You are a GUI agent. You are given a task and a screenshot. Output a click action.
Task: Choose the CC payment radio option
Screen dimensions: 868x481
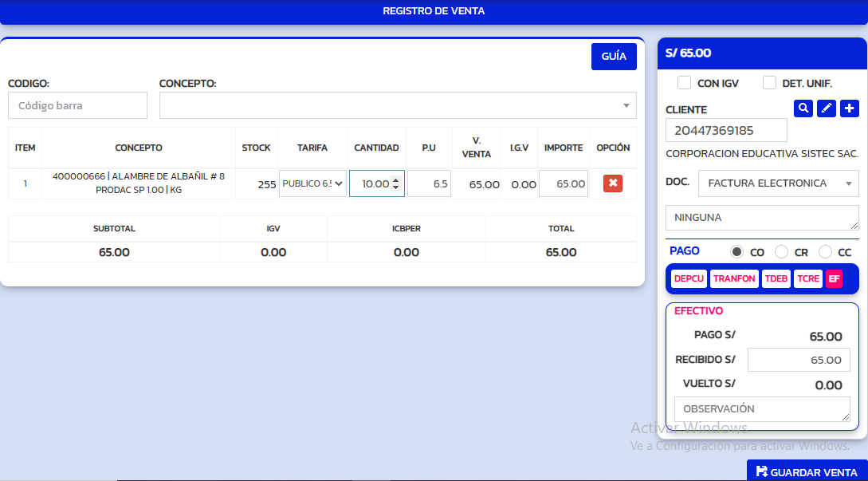pyautogui.click(x=825, y=252)
